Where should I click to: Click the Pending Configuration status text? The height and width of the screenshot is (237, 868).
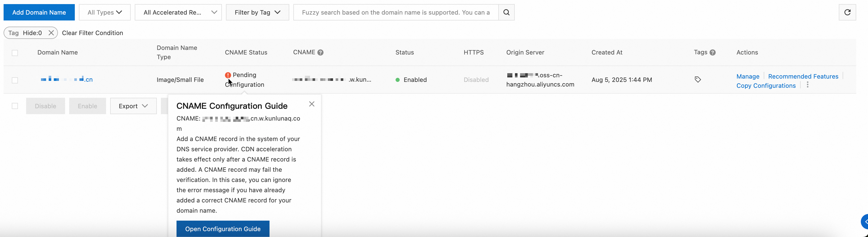(x=245, y=80)
